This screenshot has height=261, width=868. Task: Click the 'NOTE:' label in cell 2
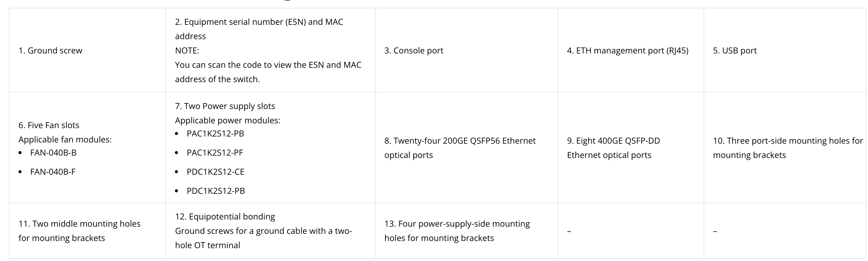tap(187, 50)
